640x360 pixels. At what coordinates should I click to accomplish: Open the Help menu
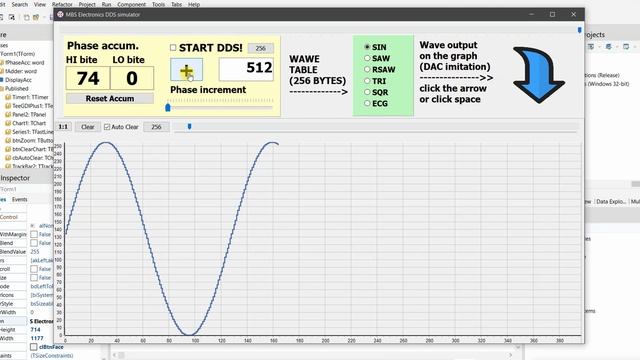point(194,4)
